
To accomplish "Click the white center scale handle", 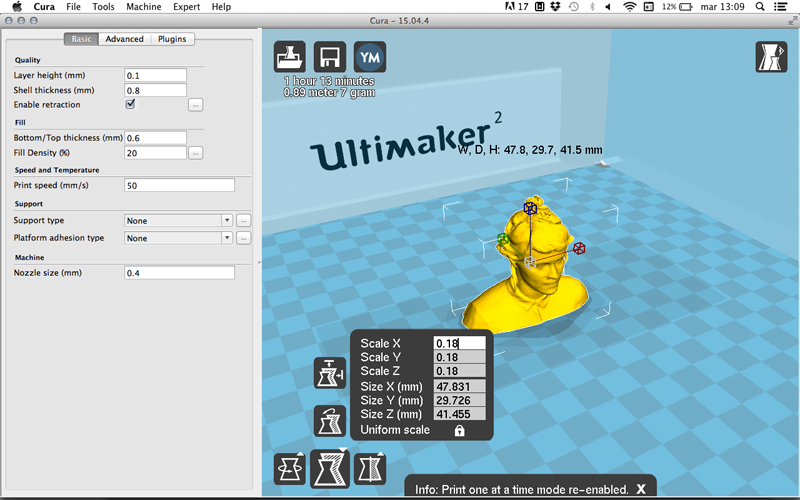I will pyautogui.click(x=530, y=262).
